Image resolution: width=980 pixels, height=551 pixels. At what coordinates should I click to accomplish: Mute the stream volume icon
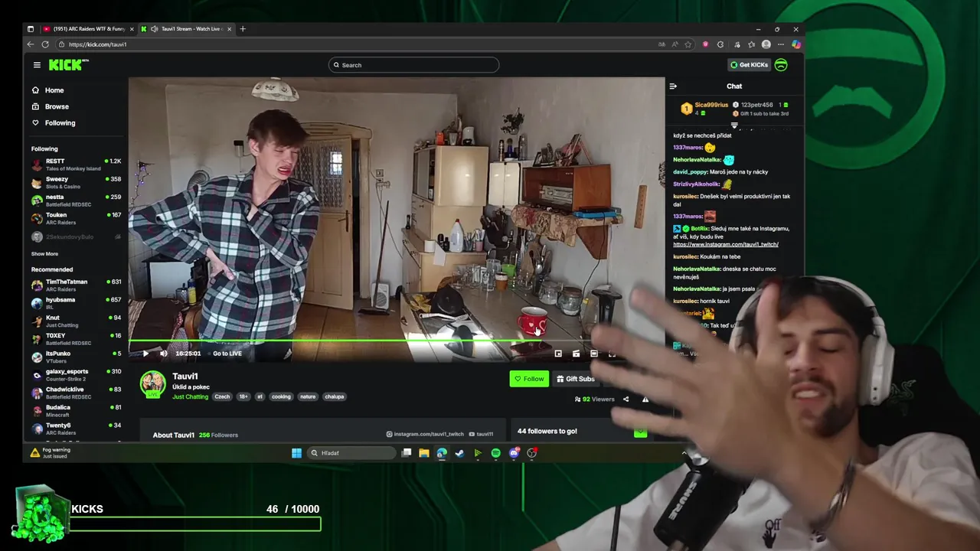coord(163,354)
